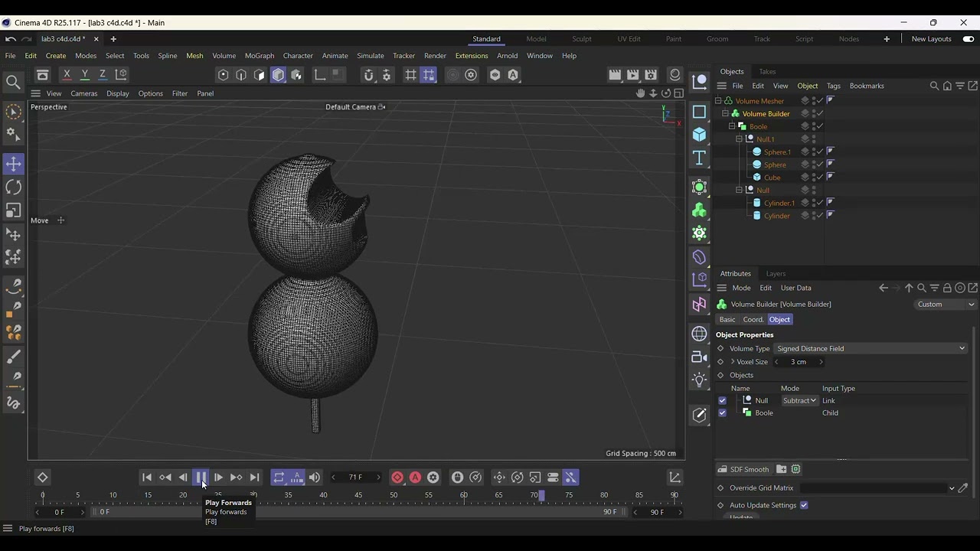Select the Scale tool in left toolbar
980x551 pixels.
pos(14,210)
